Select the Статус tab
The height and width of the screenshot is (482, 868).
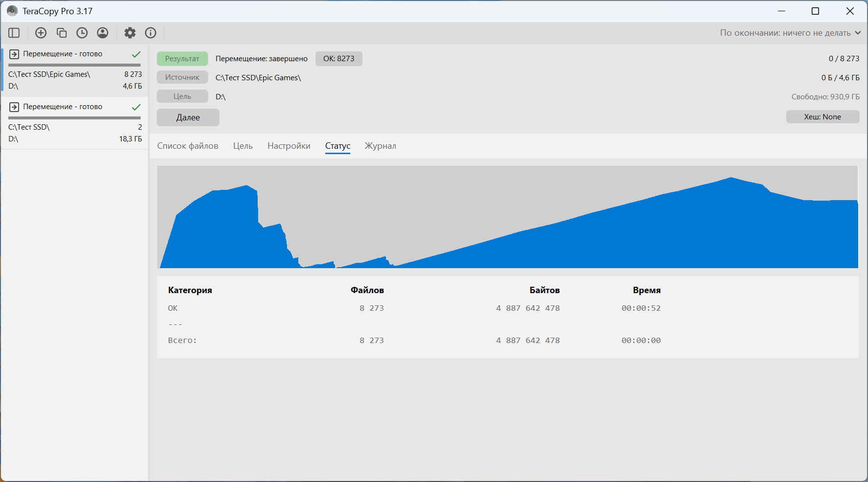(338, 146)
